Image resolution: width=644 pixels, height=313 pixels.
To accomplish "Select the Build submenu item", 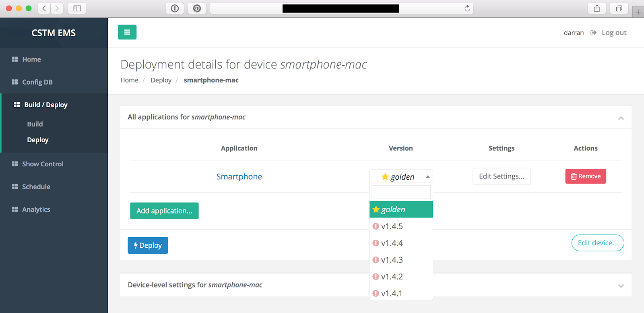I will [35, 124].
